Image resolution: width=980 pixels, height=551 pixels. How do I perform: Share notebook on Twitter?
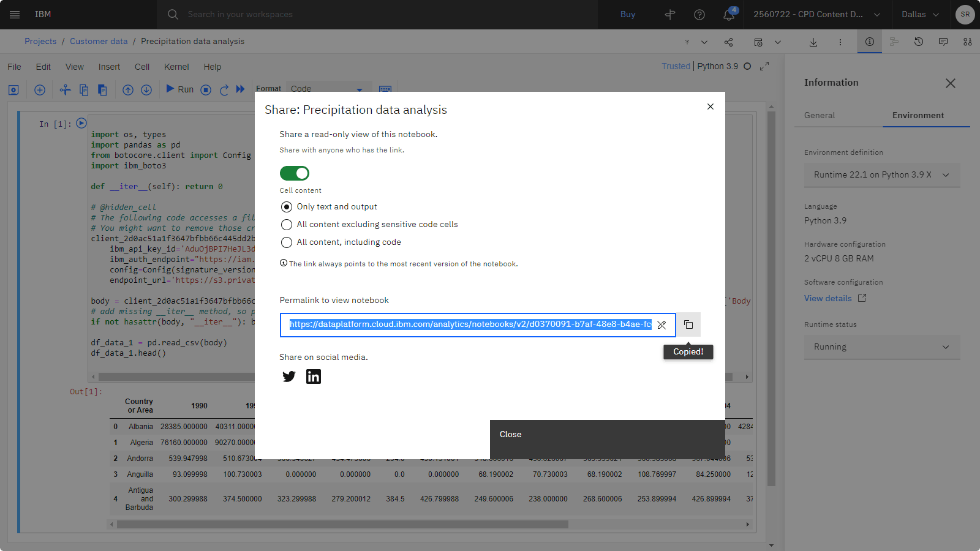(289, 377)
